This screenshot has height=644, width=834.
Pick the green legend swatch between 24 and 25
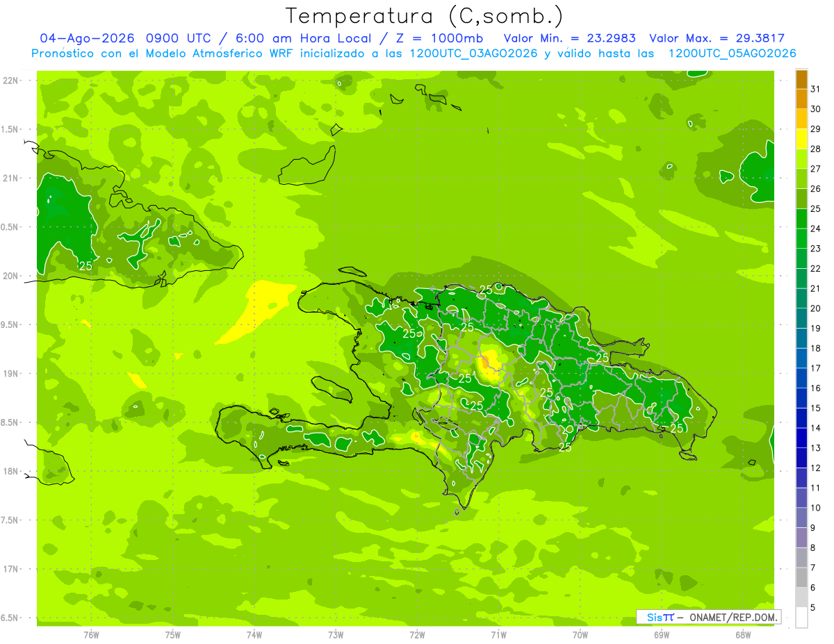point(801,219)
